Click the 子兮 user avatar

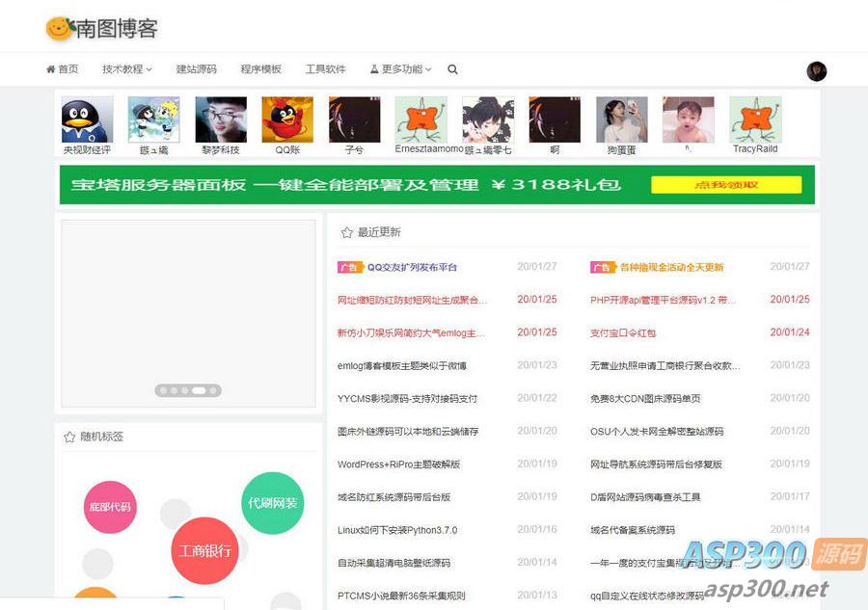tap(354, 120)
